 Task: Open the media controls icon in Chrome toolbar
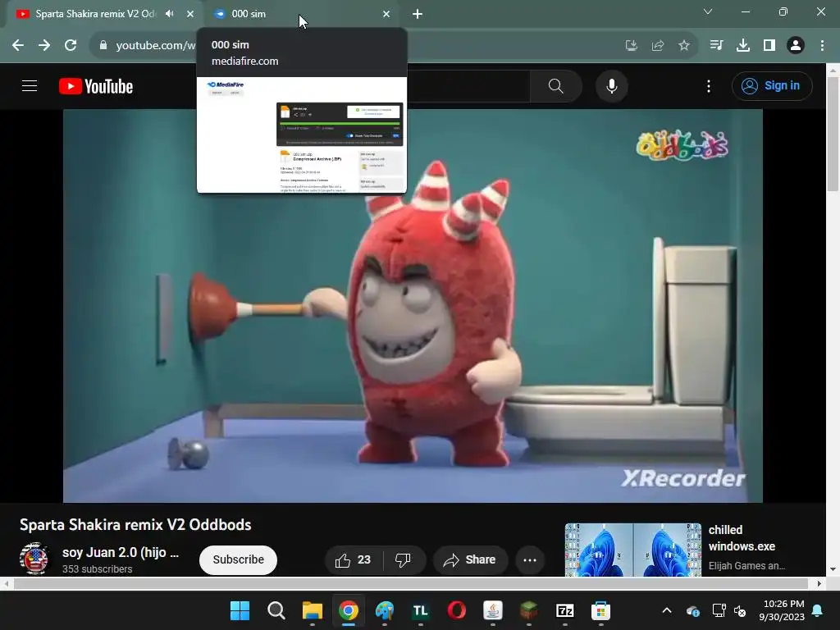tap(716, 46)
